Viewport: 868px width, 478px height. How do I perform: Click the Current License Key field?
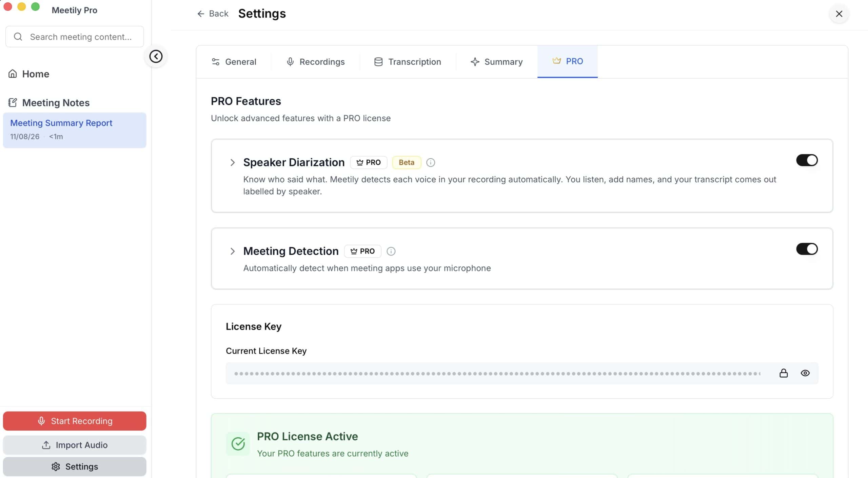(522, 373)
